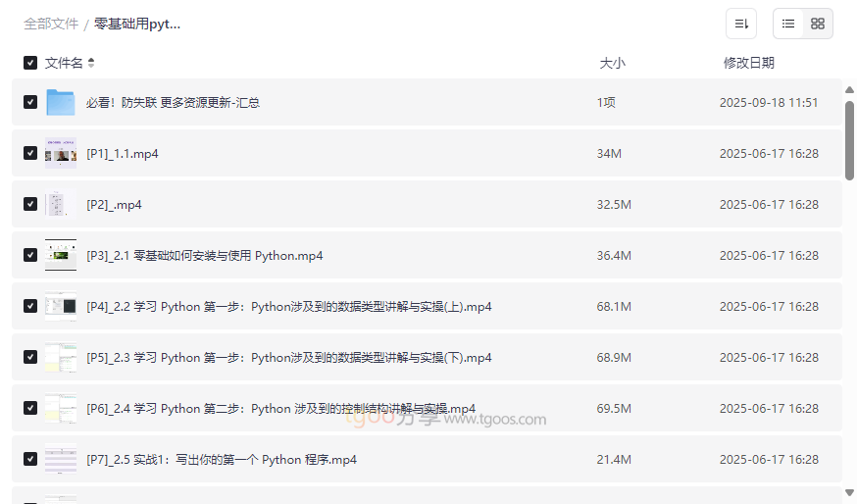This screenshot has height=504, width=857.
Task: Open the sort order options icon
Action: click(741, 24)
